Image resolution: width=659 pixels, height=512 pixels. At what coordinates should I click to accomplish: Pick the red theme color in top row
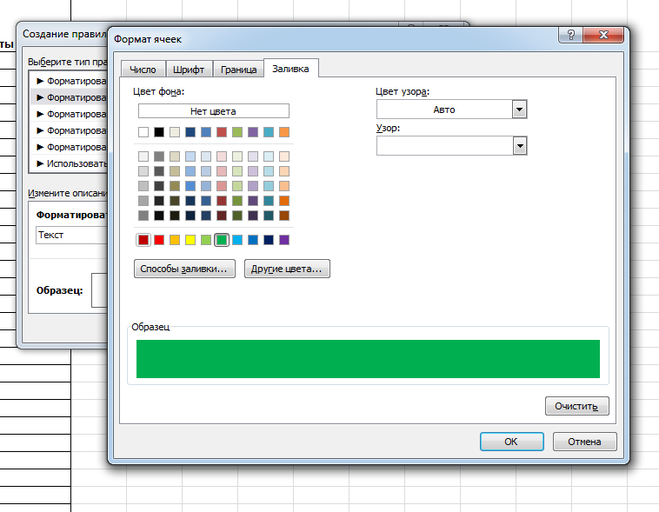[x=221, y=132]
